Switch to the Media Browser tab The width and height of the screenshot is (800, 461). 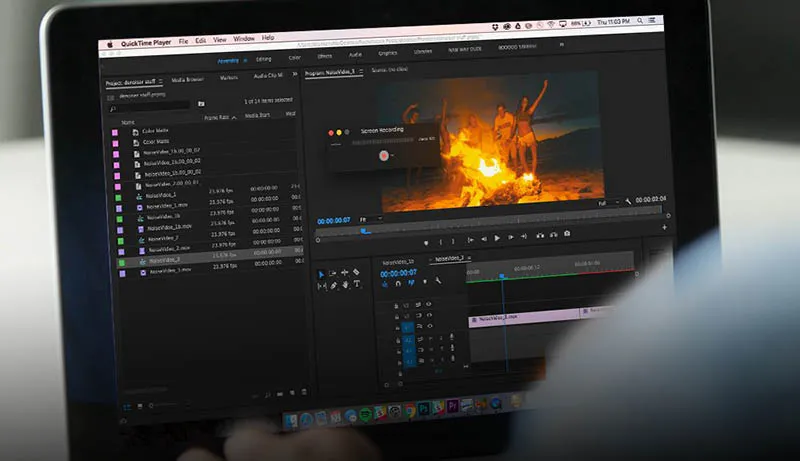click(186, 79)
